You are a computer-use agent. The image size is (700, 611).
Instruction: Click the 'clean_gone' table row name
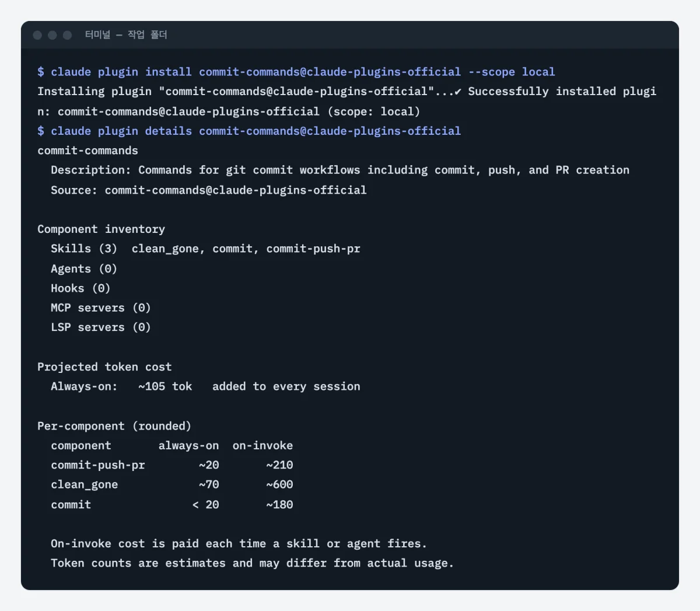tap(84, 485)
